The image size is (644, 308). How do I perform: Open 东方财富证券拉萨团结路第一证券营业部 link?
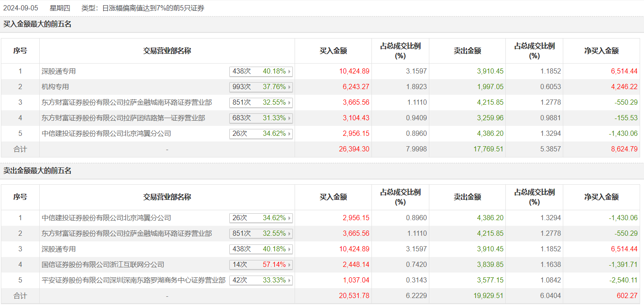coord(123,118)
